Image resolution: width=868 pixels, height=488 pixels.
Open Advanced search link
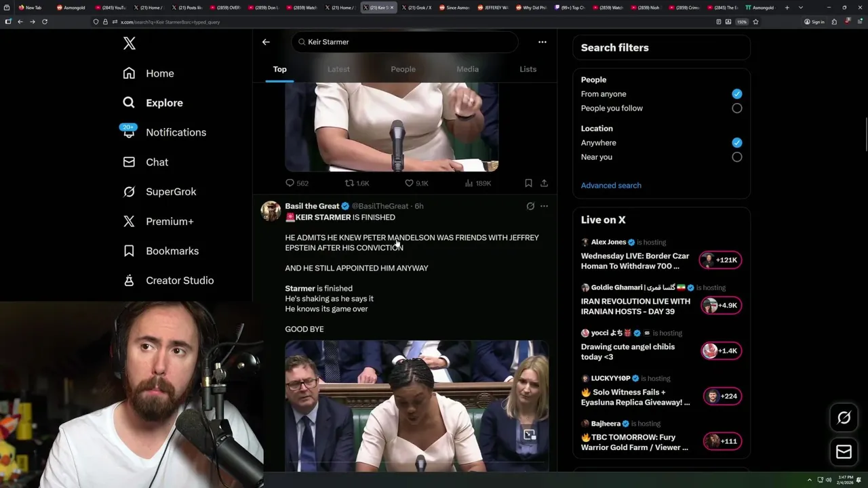[x=611, y=186]
